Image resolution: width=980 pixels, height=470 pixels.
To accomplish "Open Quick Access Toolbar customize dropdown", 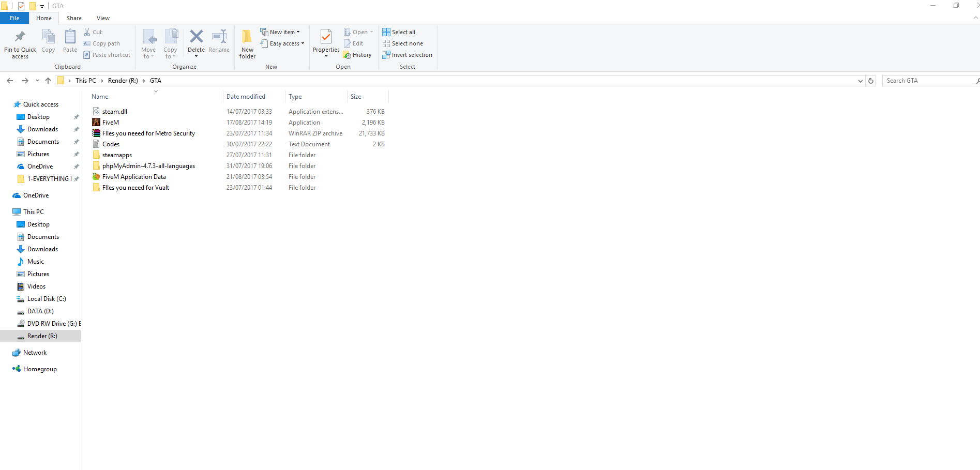I will tap(42, 6).
